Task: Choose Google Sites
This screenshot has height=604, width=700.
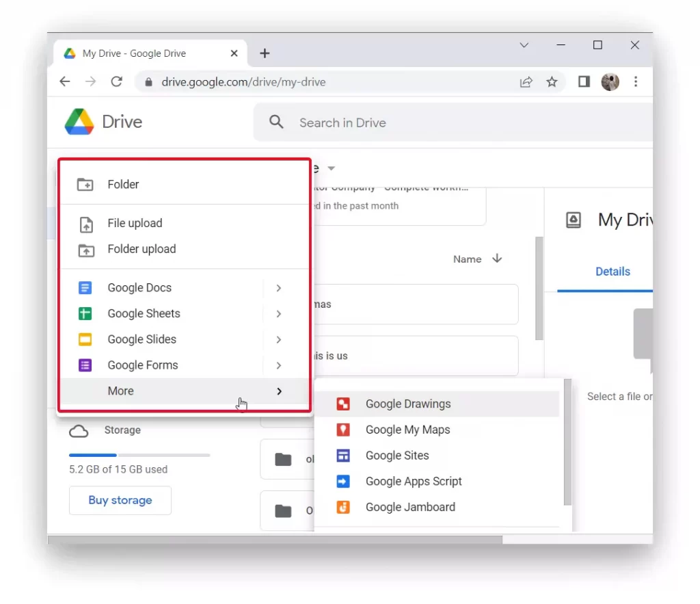Action: (x=437, y=456)
